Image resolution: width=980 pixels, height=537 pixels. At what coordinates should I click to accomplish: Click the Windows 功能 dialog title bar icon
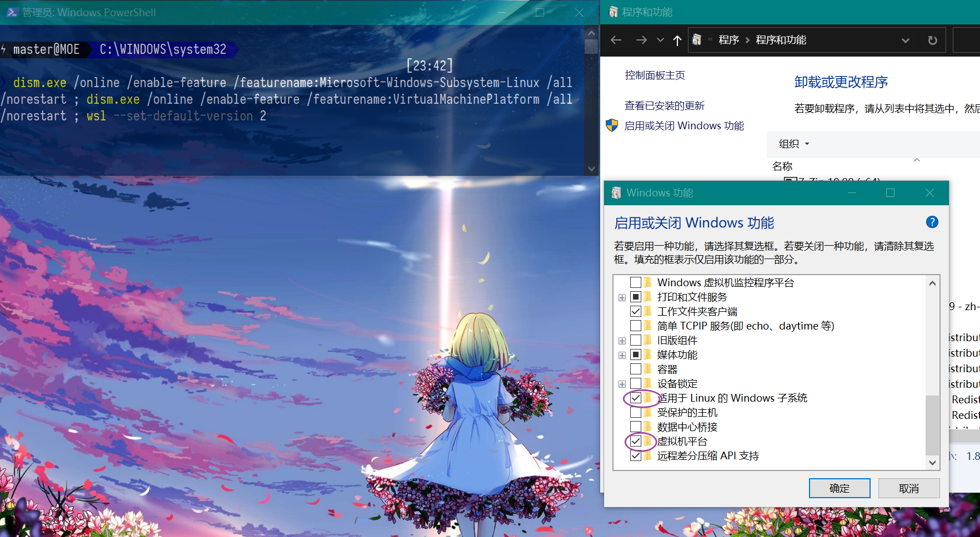(616, 192)
